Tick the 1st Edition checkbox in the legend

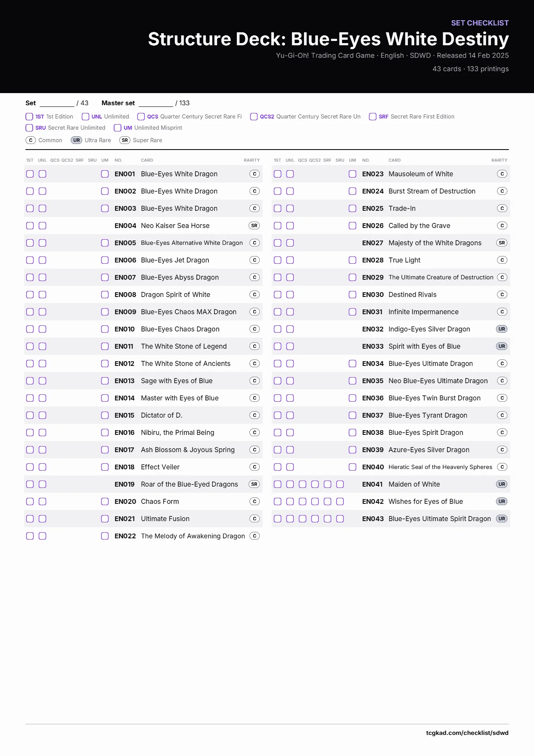[29, 116]
